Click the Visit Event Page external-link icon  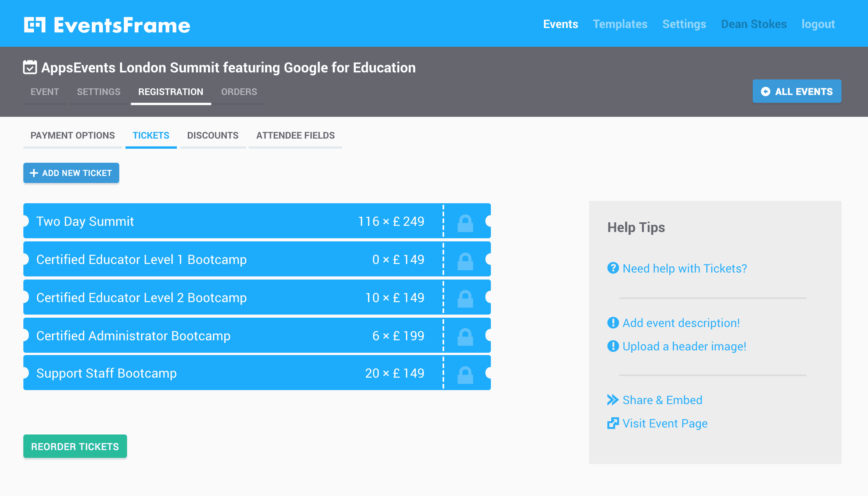click(x=613, y=423)
